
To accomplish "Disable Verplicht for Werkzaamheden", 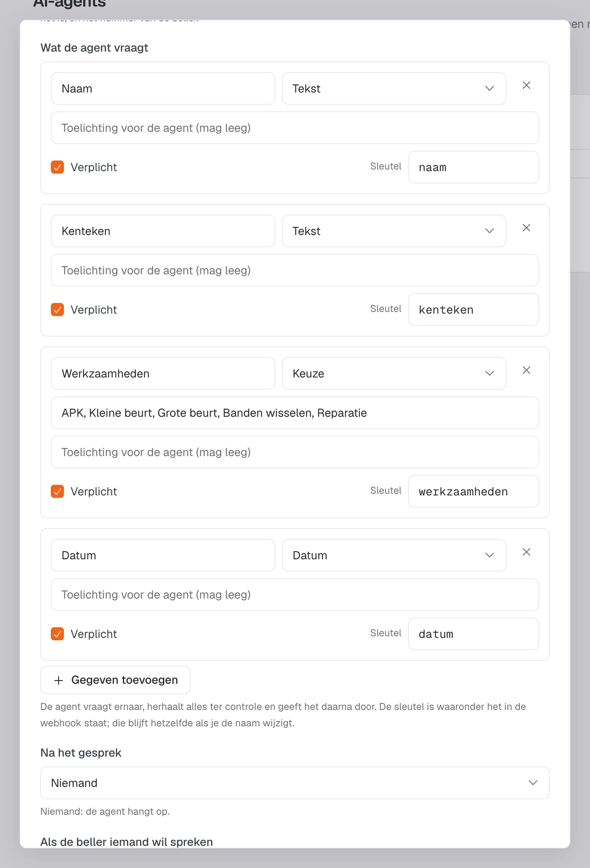I will (x=57, y=491).
